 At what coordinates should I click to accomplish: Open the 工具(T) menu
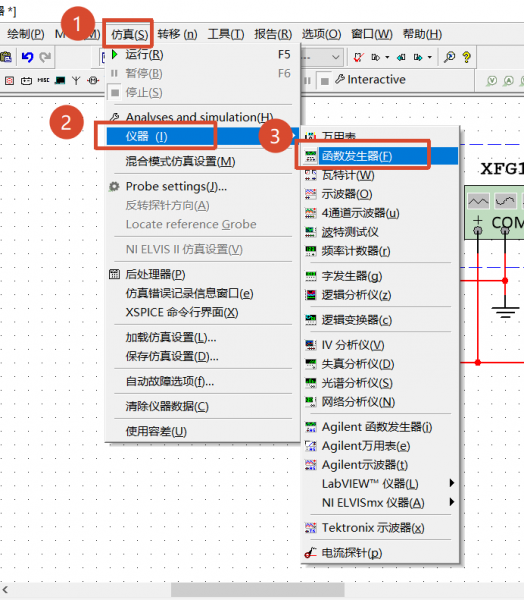point(226,34)
